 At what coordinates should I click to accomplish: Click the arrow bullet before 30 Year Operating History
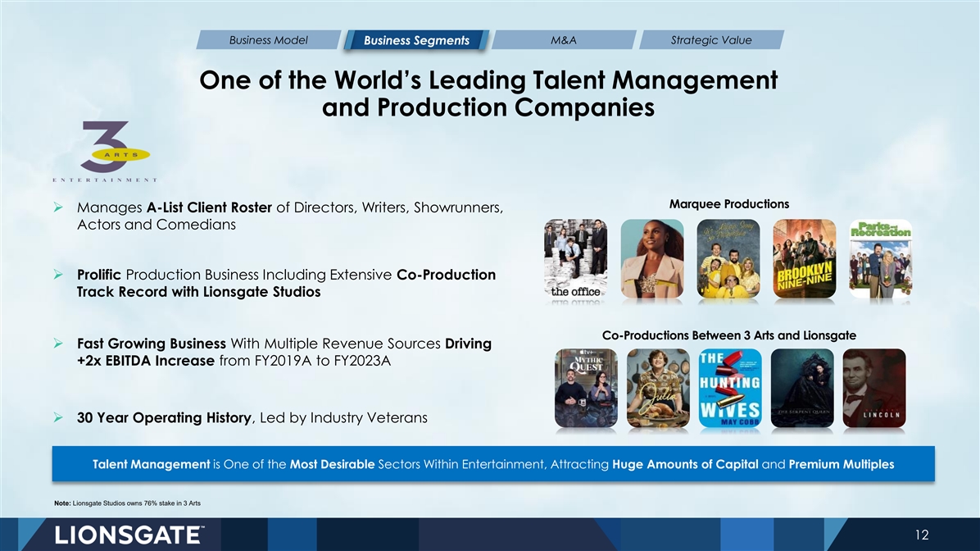[59, 419]
